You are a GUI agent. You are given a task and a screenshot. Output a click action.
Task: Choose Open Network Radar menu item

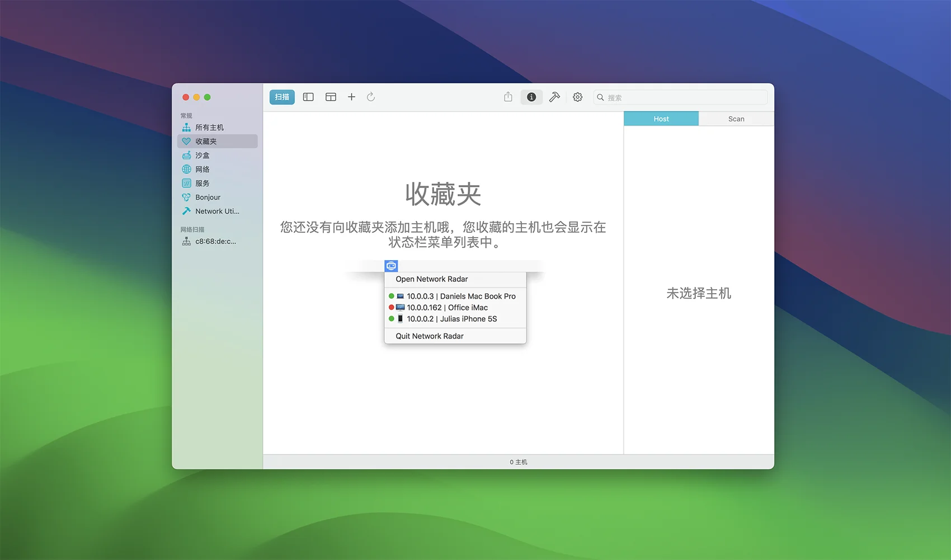[x=455, y=279]
